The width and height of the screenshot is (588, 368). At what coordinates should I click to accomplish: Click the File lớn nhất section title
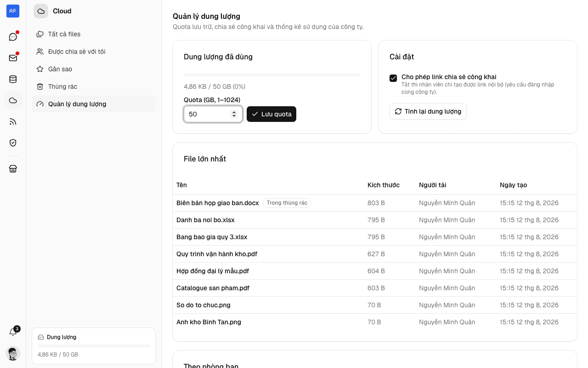[x=205, y=159]
